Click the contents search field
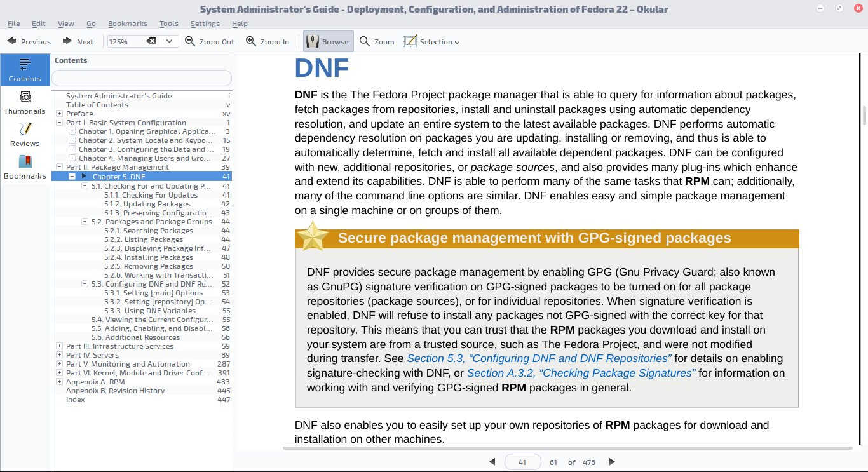The height and width of the screenshot is (472, 868). click(x=141, y=78)
